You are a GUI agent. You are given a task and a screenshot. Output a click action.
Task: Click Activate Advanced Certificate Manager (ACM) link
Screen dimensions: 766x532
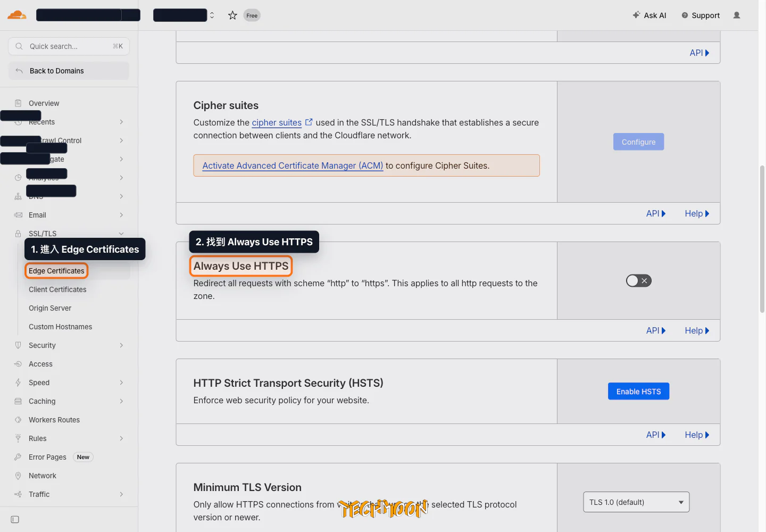pyautogui.click(x=293, y=165)
